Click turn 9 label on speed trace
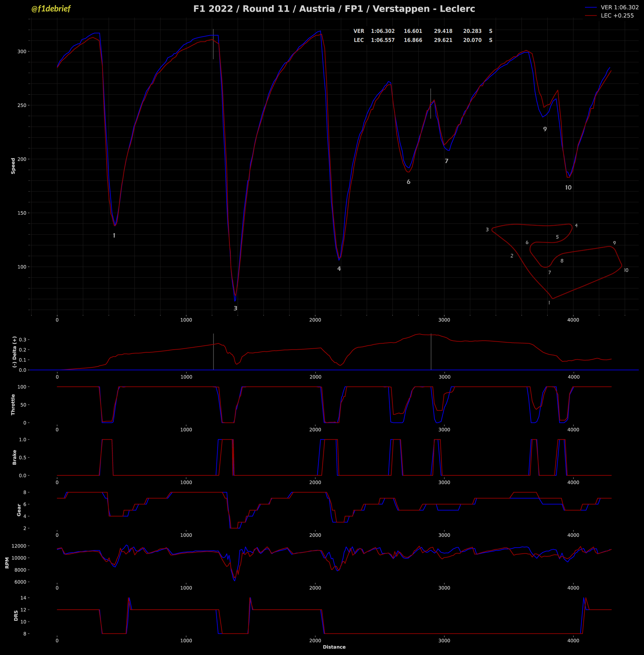644x655 pixels. point(545,129)
